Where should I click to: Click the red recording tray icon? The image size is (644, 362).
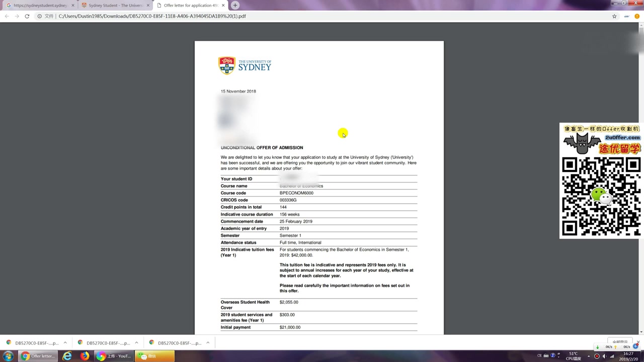(597, 356)
